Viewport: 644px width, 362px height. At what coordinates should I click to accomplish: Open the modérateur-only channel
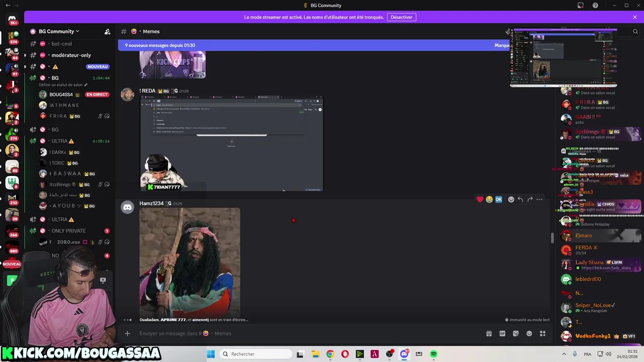click(70, 55)
